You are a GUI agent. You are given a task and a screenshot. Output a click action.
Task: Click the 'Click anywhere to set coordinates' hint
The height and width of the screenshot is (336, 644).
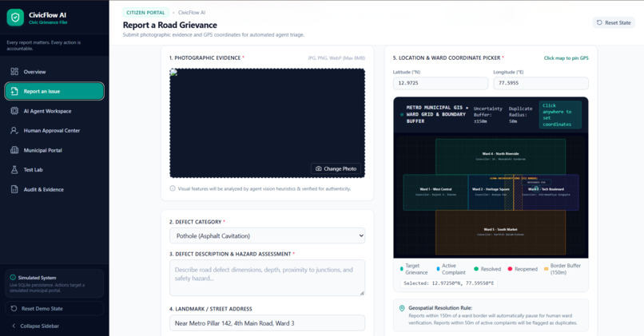(560, 115)
